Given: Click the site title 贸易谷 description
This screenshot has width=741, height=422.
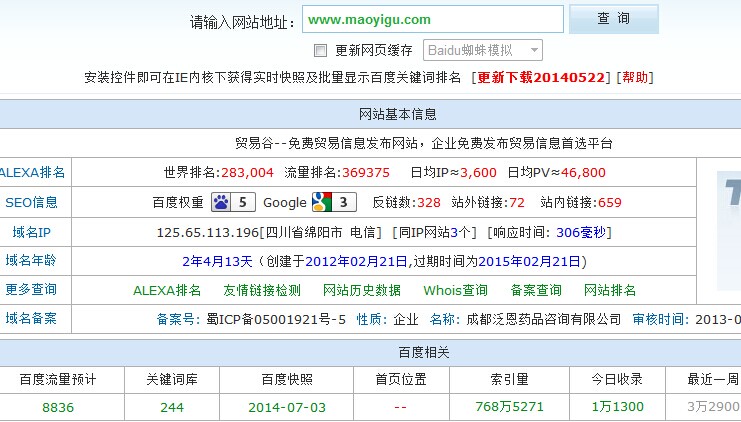Looking at the screenshot, I should [424, 143].
